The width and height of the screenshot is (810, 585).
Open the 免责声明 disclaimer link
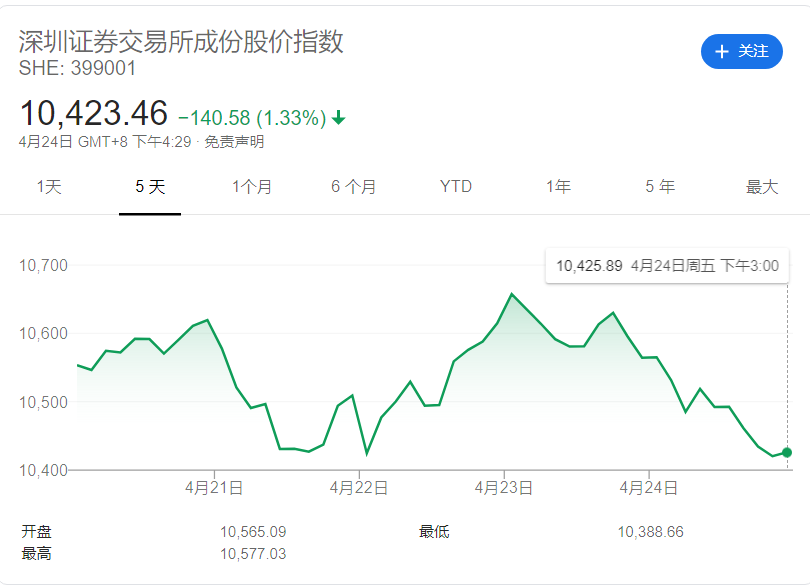point(234,142)
